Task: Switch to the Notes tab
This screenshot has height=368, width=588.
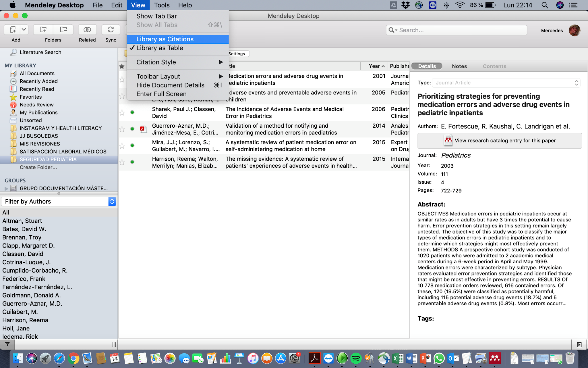Action: [x=459, y=66]
